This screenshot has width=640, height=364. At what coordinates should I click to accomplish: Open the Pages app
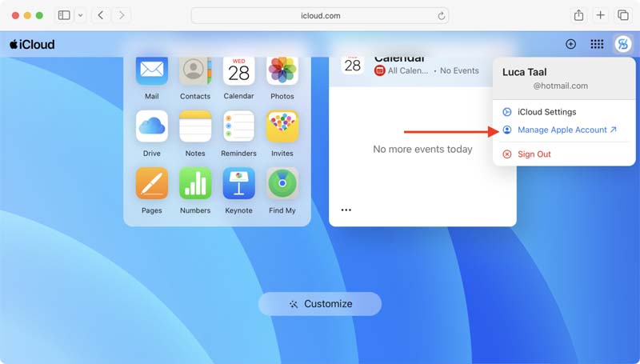[x=151, y=183]
